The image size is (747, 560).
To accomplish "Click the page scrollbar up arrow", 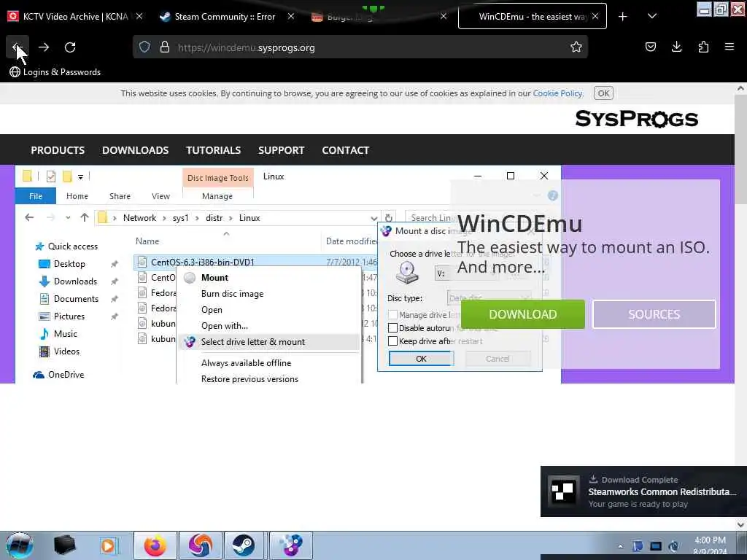I will click(740, 88).
